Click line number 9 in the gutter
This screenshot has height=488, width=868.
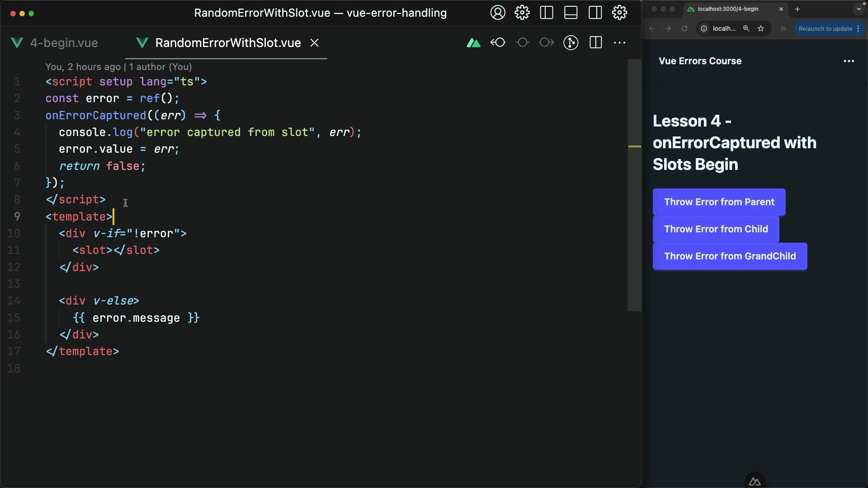[x=17, y=217]
